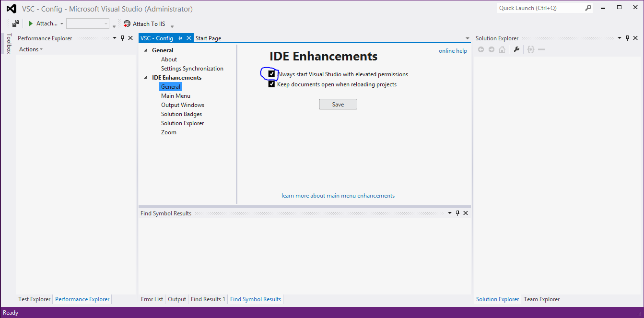Open the Solution Explorer bottom tab
644x318 pixels.
[x=497, y=299]
